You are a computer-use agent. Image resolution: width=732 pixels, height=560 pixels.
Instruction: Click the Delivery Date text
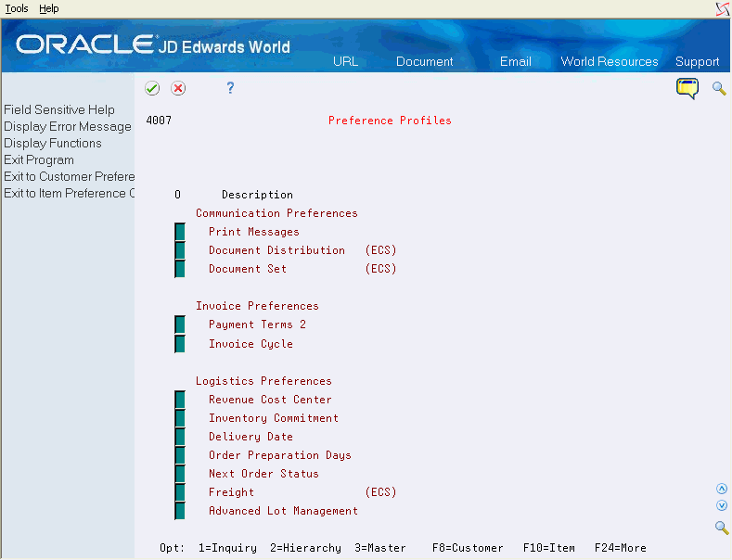point(250,437)
